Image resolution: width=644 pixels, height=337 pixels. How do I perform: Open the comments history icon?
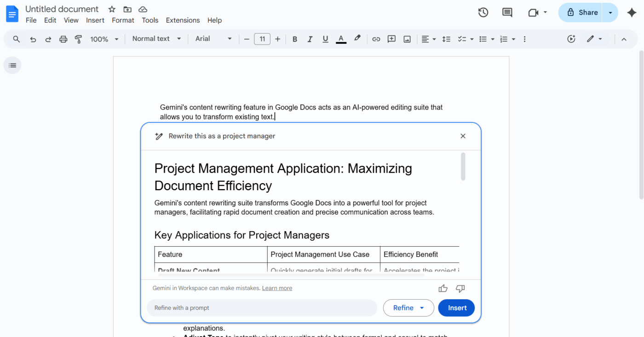coord(507,12)
